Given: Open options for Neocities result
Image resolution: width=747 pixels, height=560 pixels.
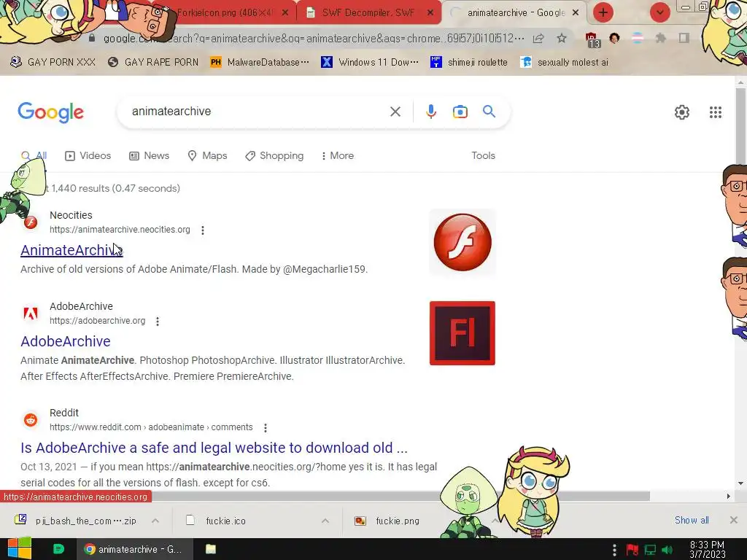Looking at the screenshot, I should coord(203,230).
